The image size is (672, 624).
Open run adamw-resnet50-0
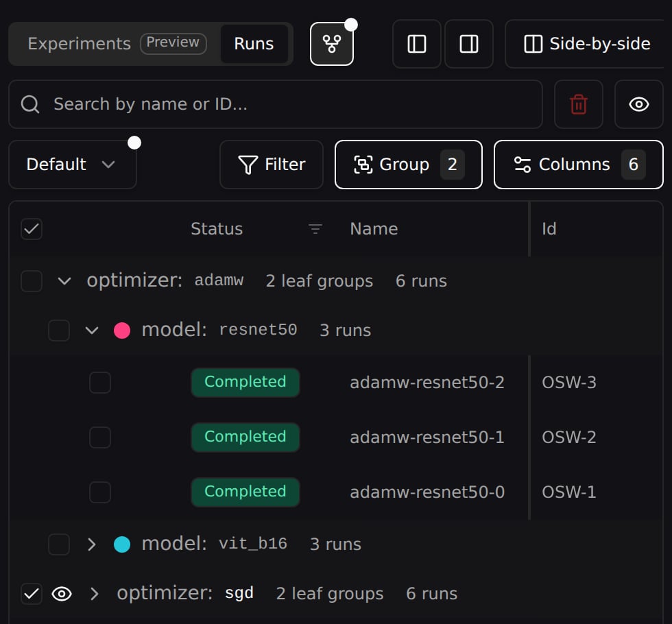(x=427, y=492)
